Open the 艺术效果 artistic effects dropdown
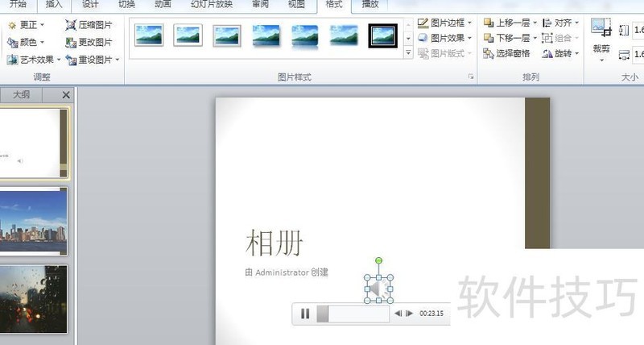This screenshot has width=644, height=345. click(34, 60)
